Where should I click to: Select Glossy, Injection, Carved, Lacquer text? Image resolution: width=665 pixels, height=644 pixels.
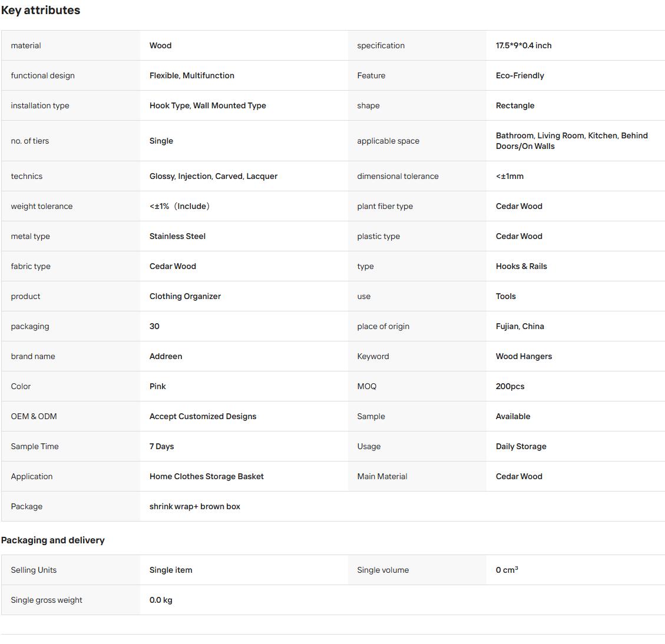pos(213,176)
